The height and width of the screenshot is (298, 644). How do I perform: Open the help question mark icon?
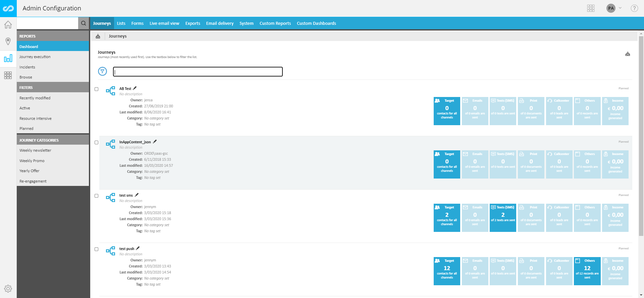[x=634, y=8]
